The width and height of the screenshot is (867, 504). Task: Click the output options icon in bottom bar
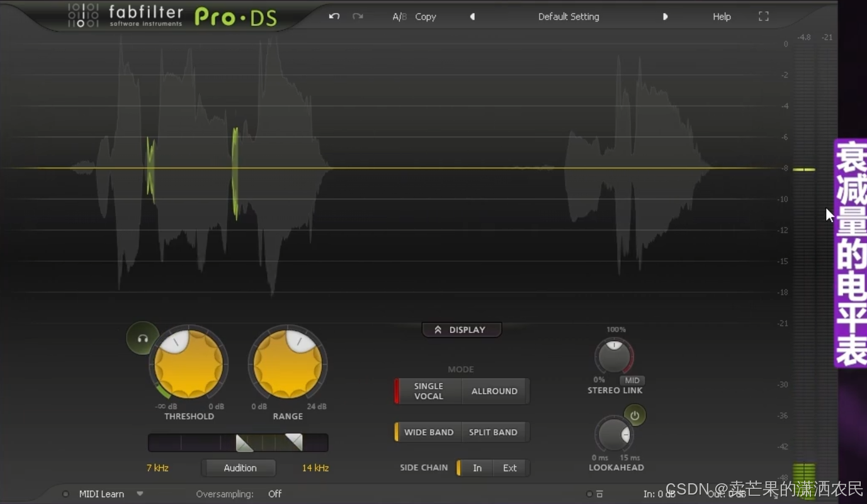[x=599, y=495]
